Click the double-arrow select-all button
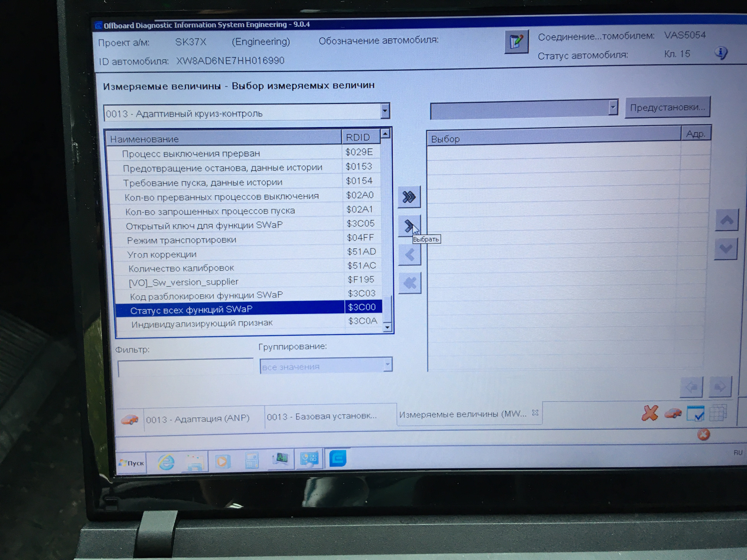Image resolution: width=747 pixels, height=560 pixels. [x=409, y=197]
